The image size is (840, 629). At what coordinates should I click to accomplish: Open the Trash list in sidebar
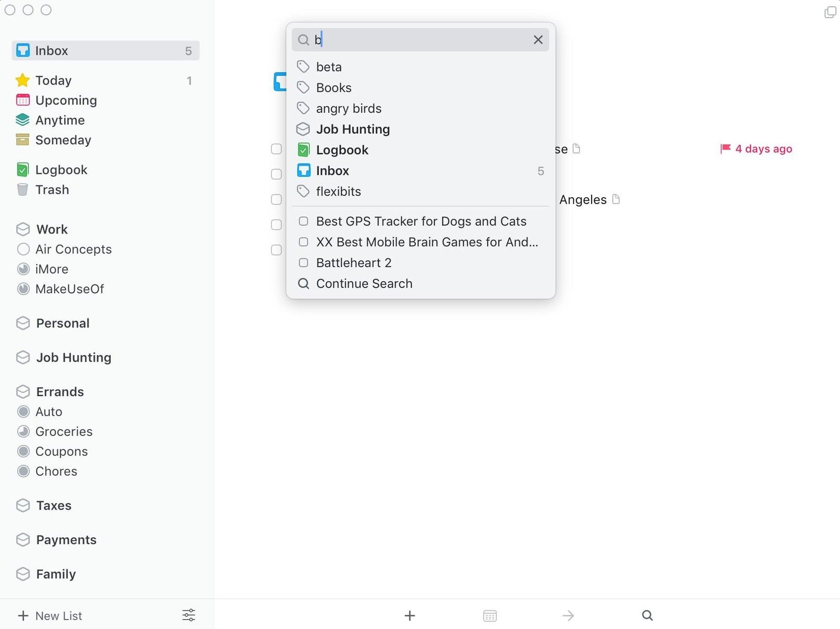pyautogui.click(x=52, y=190)
